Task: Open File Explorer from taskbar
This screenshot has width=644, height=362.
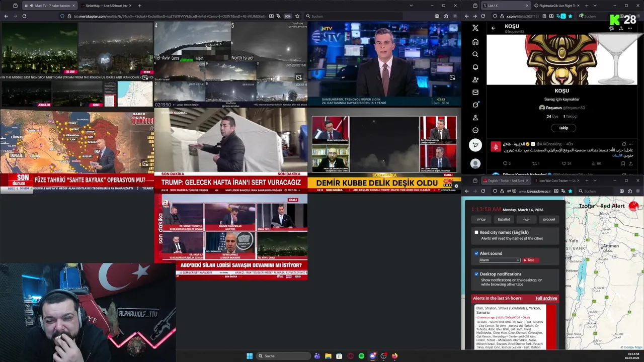Action: click(328, 356)
